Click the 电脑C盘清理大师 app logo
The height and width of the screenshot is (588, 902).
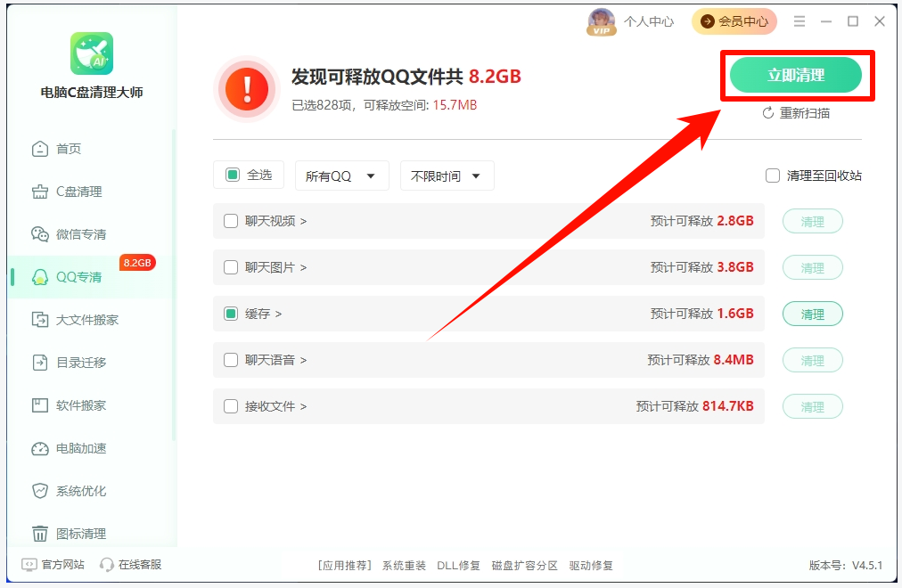point(92,53)
